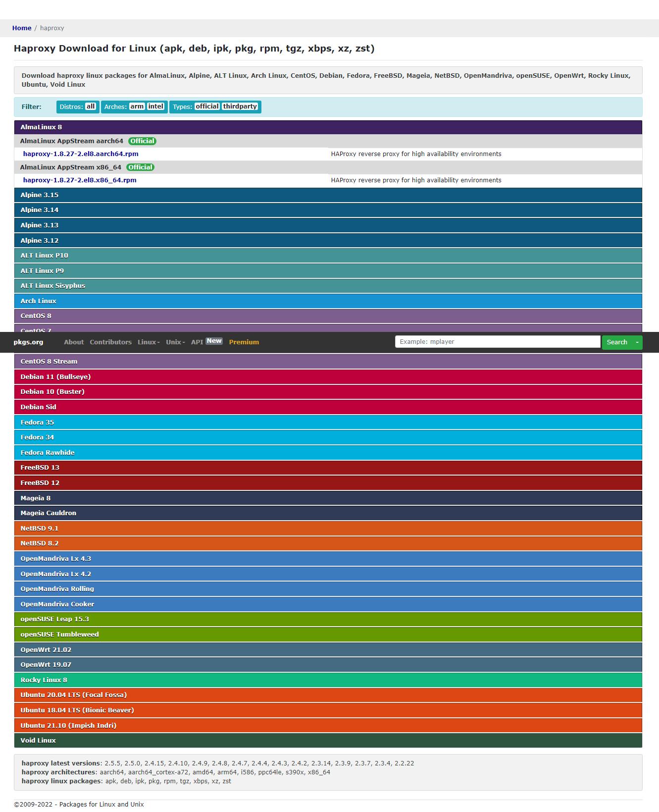Select the 'all' distros filter
This screenshot has width=659, height=812.
(x=91, y=107)
